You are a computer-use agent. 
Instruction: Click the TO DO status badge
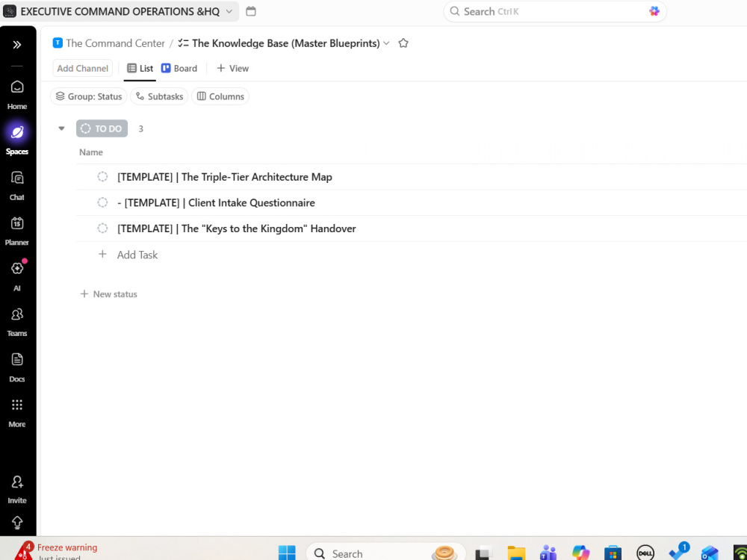coord(102,128)
